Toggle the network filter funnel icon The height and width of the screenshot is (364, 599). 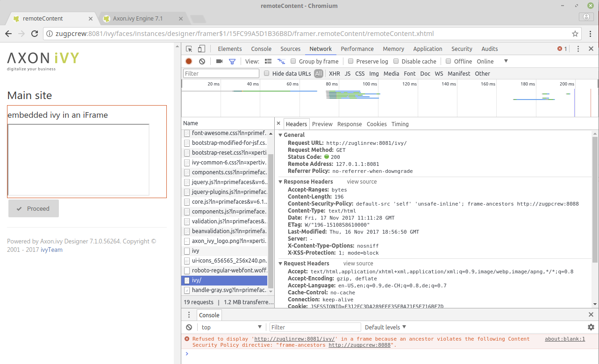tap(232, 61)
